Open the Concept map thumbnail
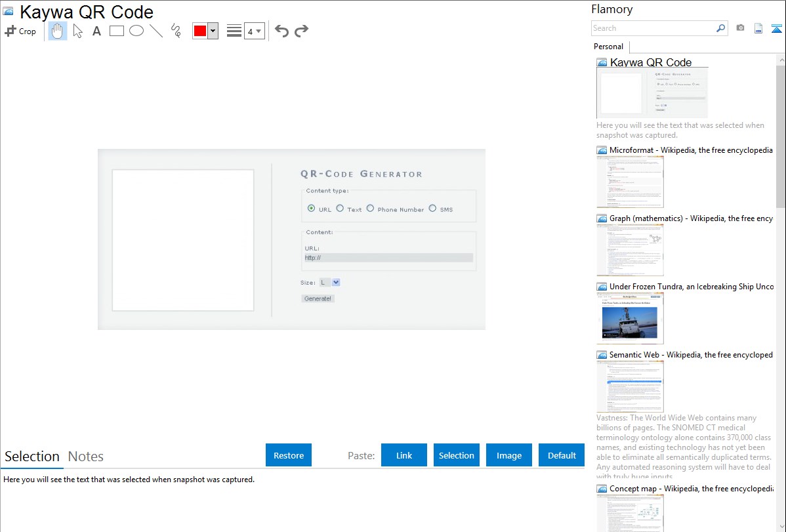Image resolution: width=786 pixels, height=532 pixels. pos(630,513)
